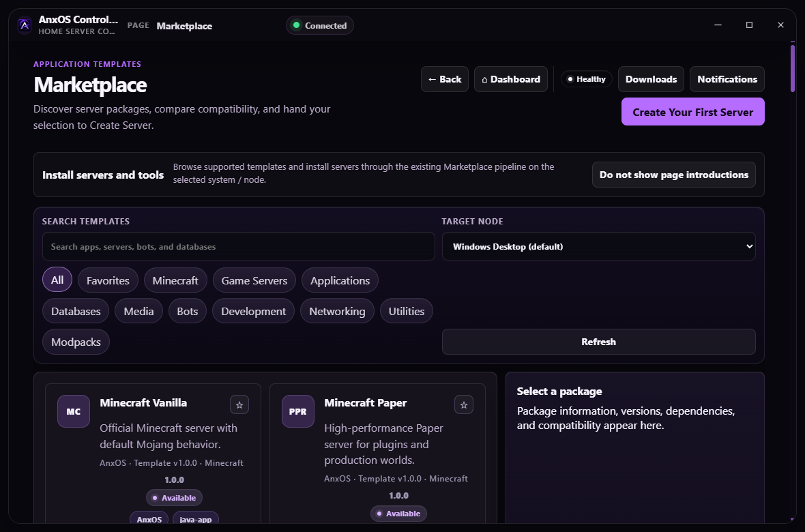The height and width of the screenshot is (532, 805).
Task: Click Do not show page introductions
Action: coord(673,175)
